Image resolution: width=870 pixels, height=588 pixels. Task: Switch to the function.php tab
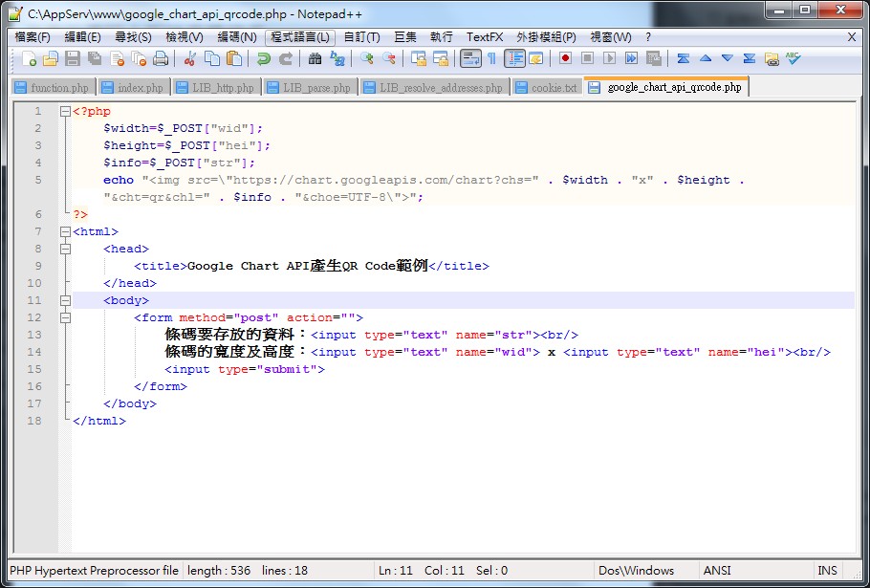(54, 88)
